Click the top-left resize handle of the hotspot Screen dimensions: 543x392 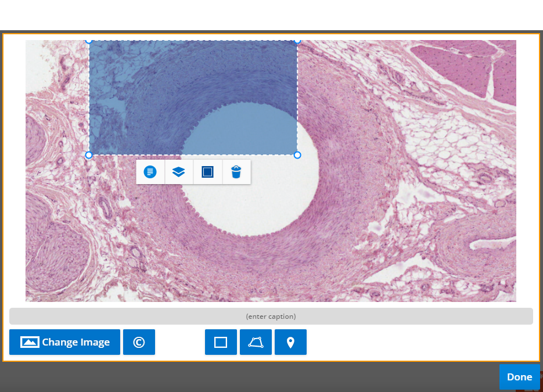(x=89, y=41)
